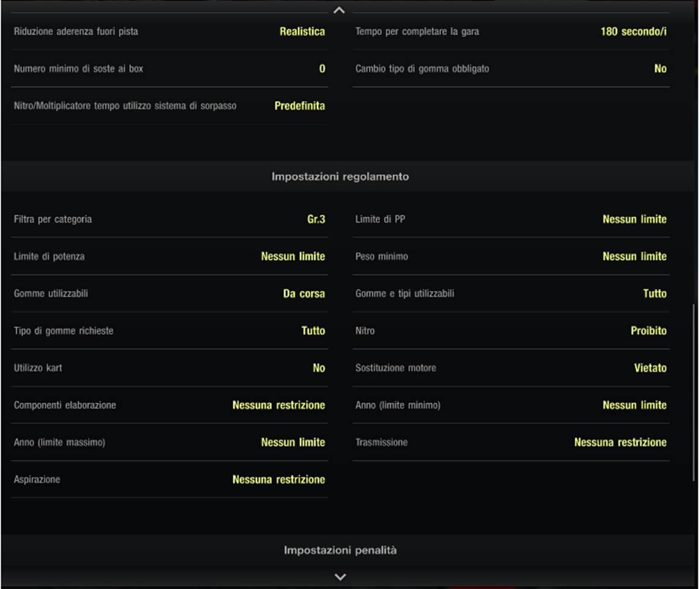The image size is (700, 589).
Task: Click the vertical scrollbar on the right edge
Action: (693, 391)
